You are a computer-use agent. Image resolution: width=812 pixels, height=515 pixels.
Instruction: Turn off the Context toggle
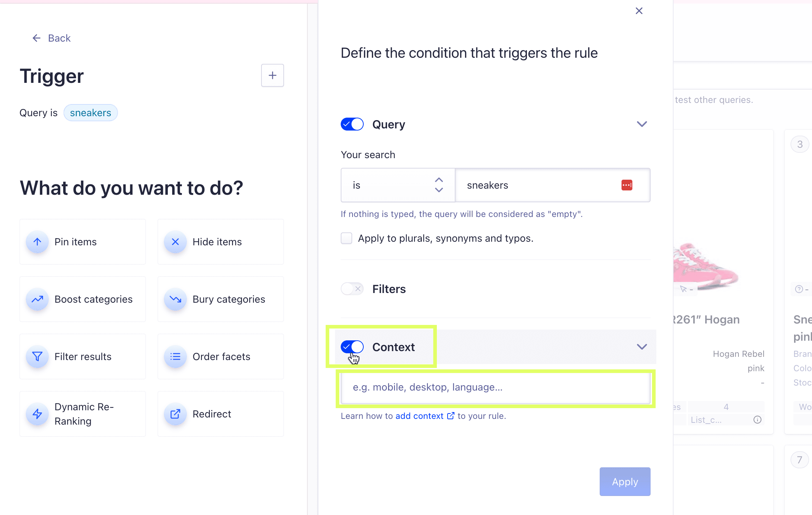(352, 347)
